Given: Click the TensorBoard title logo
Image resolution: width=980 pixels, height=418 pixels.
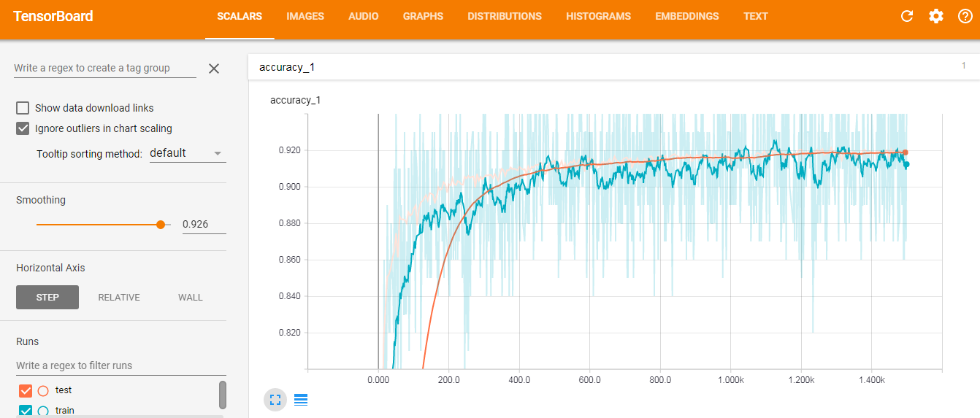Looking at the screenshot, I should pyautogui.click(x=53, y=16).
